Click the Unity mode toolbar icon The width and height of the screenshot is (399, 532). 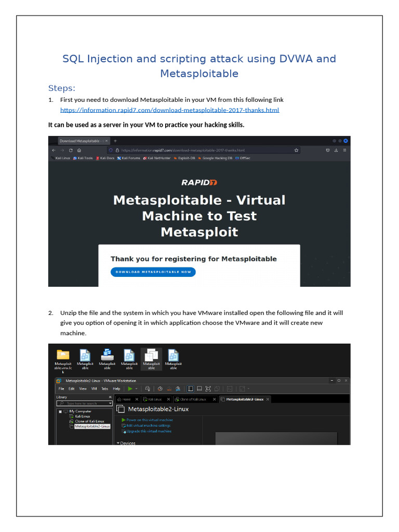[x=217, y=389]
